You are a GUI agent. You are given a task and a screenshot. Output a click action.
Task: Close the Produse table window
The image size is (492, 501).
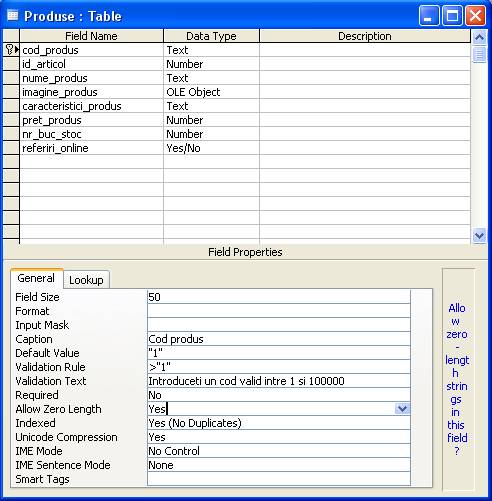click(475, 16)
